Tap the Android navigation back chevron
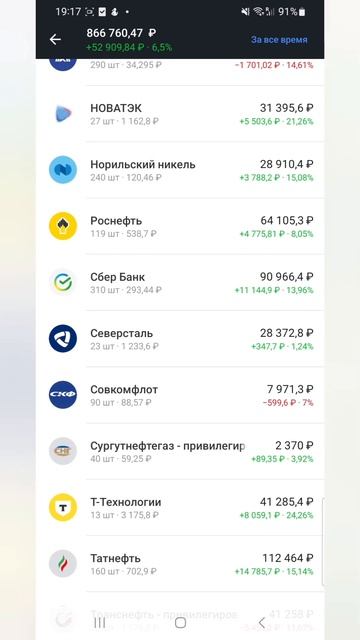 tap(262, 622)
